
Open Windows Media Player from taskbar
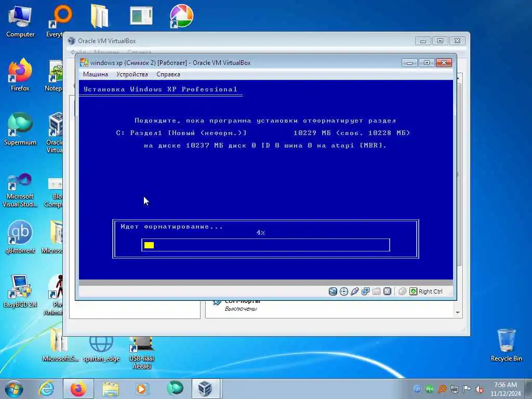point(141,389)
